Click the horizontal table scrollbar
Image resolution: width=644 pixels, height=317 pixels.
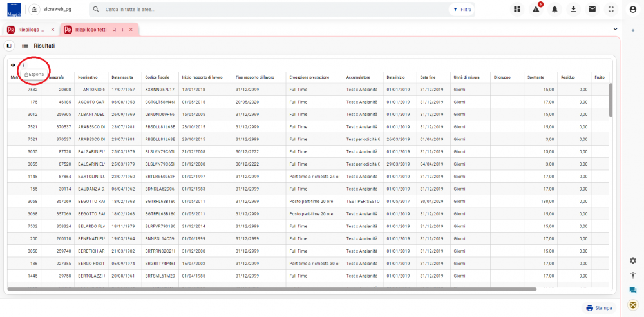tap(272, 289)
